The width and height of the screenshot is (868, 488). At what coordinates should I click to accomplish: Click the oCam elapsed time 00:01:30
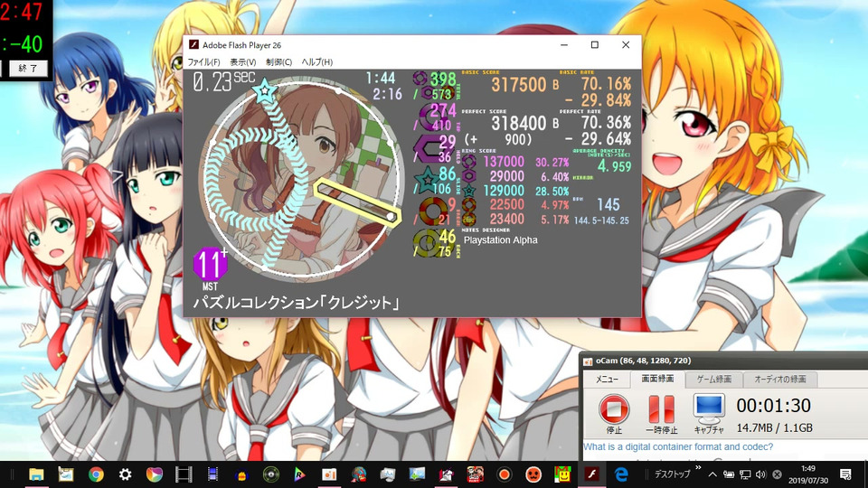773,406
